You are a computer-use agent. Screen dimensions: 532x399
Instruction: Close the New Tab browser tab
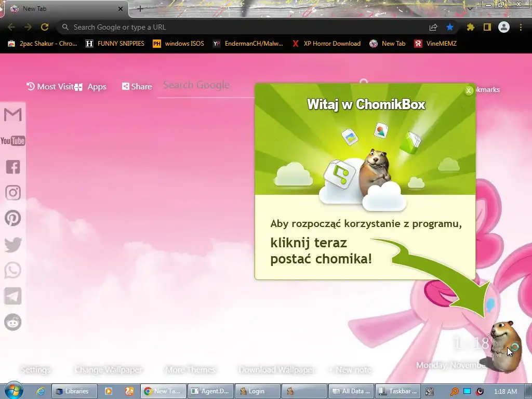point(121,9)
